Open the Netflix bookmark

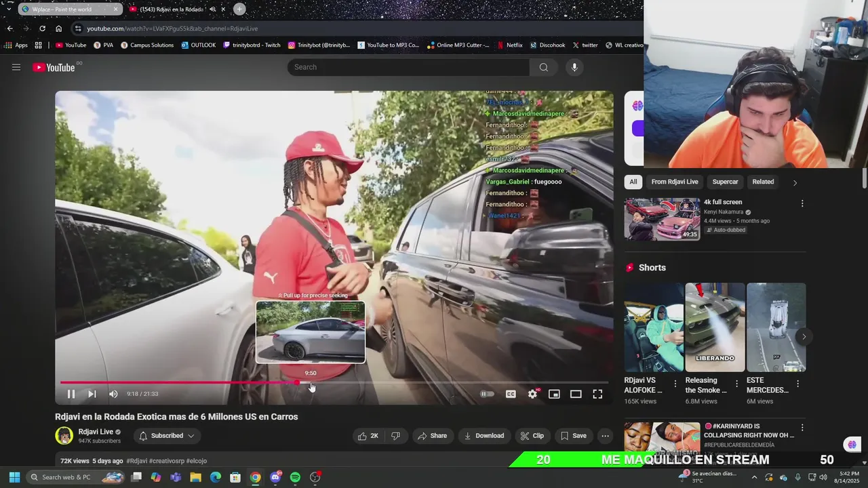[509, 45]
